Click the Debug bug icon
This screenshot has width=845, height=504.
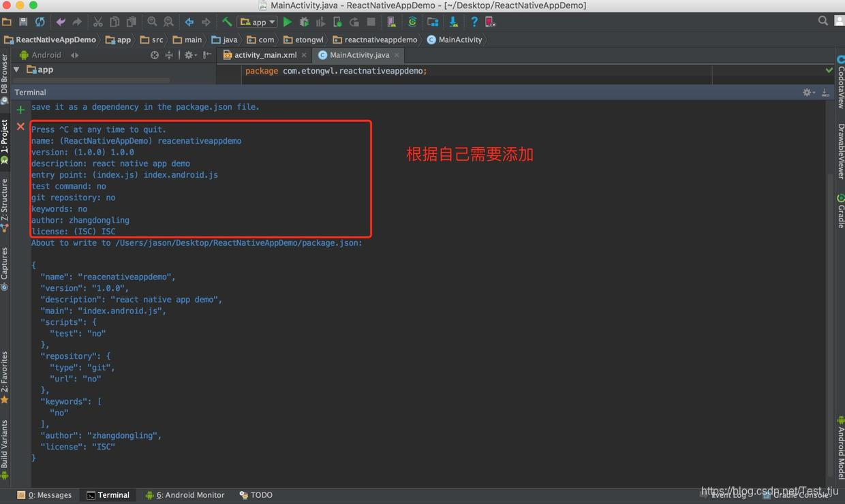coord(304,22)
